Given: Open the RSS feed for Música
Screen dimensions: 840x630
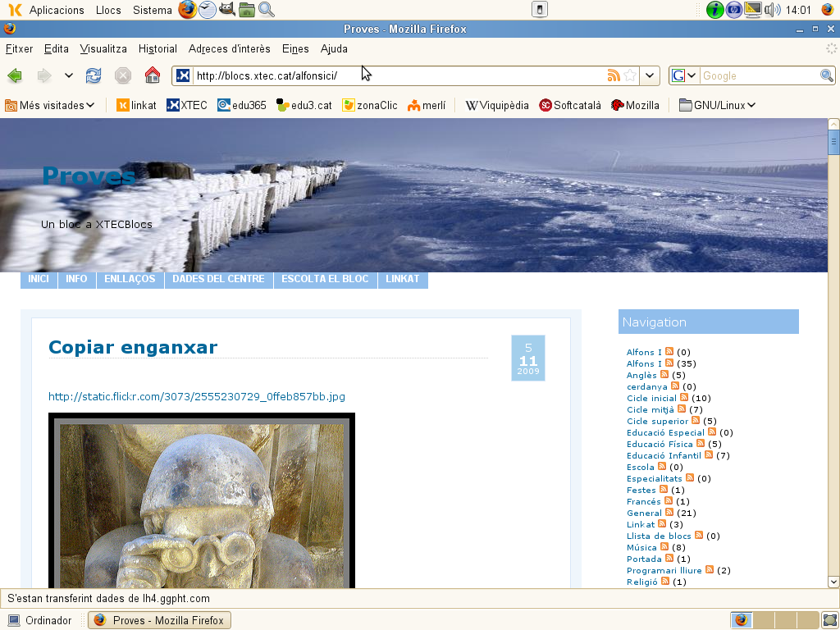Looking at the screenshot, I should 664,546.
